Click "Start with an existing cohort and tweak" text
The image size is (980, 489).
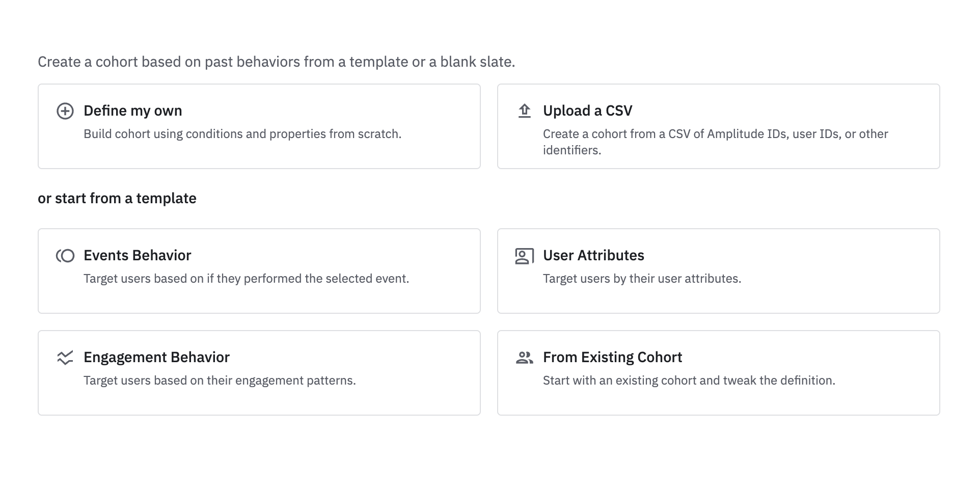(x=689, y=381)
